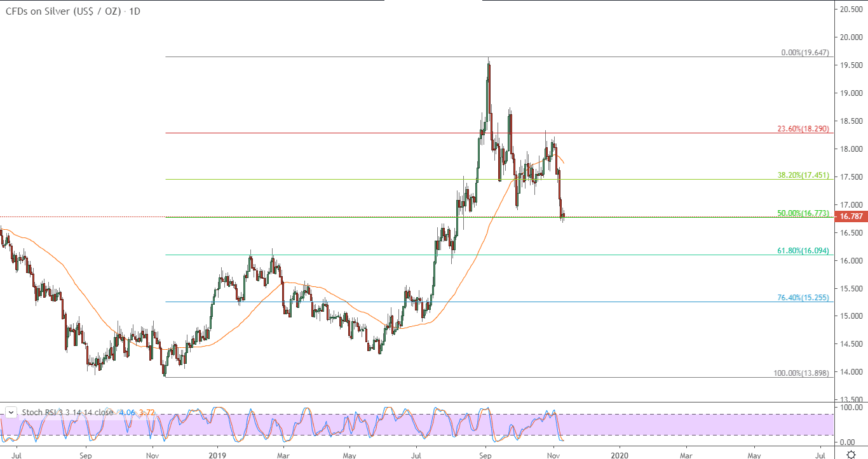868x459 pixels.
Task: Click the current price tag 16.787
Action: 851,216
